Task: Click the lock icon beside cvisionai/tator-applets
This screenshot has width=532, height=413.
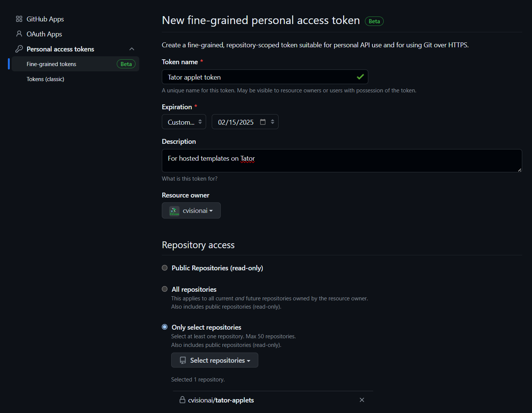Action: point(182,400)
